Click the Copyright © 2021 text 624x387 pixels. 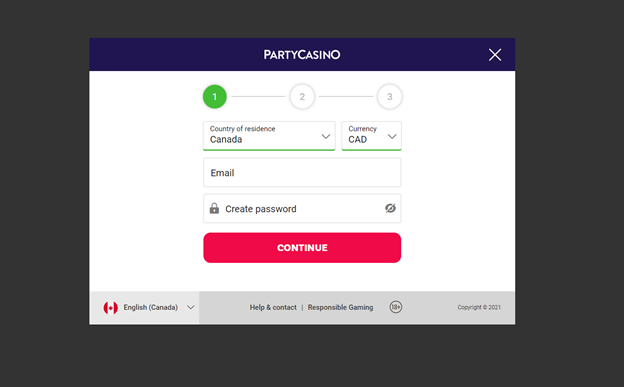coord(479,307)
